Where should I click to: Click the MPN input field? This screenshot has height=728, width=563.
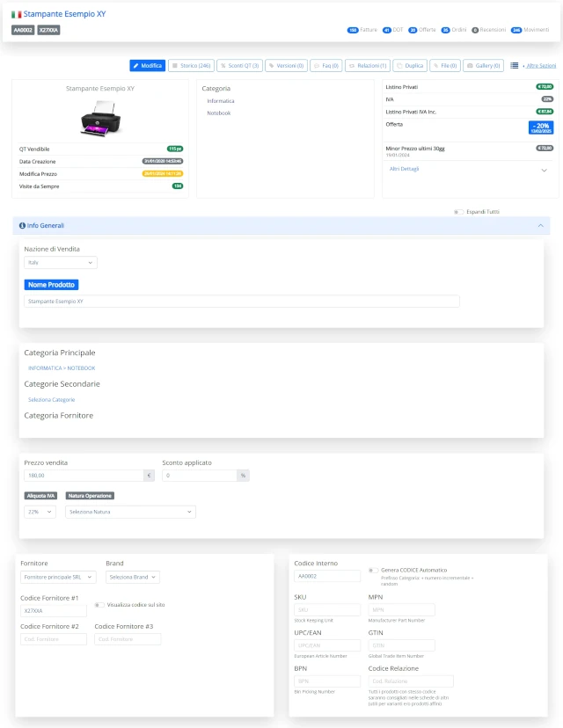point(402,609)
